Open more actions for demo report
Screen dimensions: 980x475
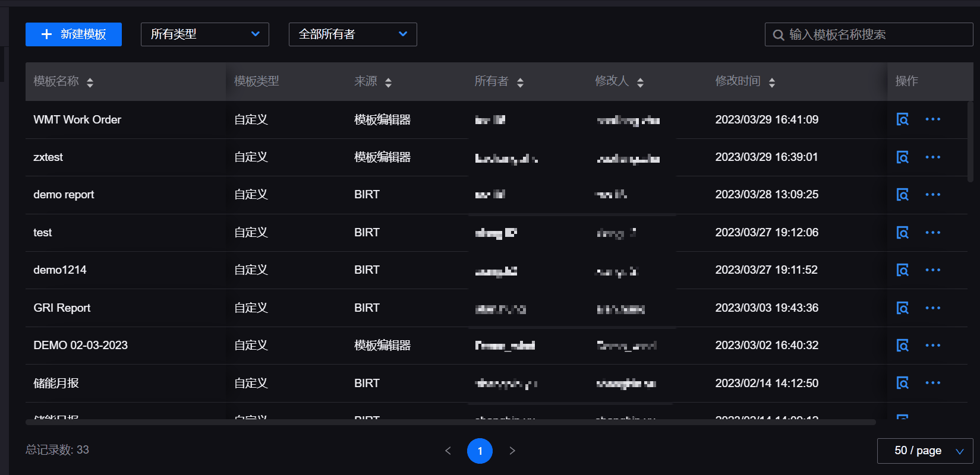pyautogui.click(x=933, y=195)
